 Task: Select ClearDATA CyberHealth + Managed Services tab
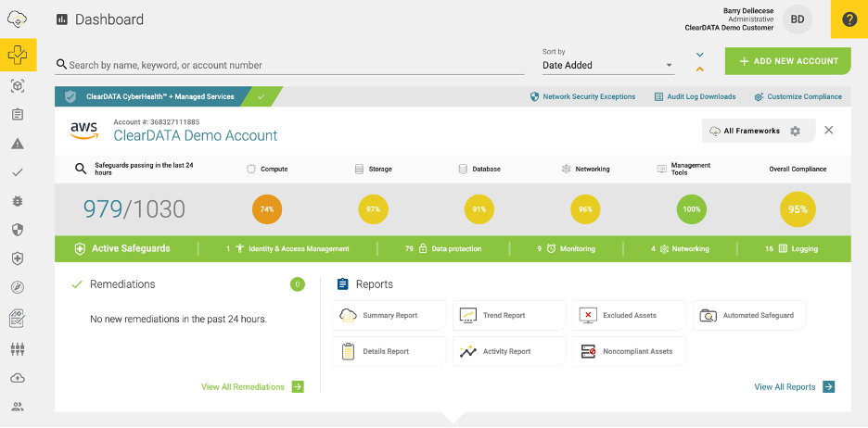[x=152, y=96]
